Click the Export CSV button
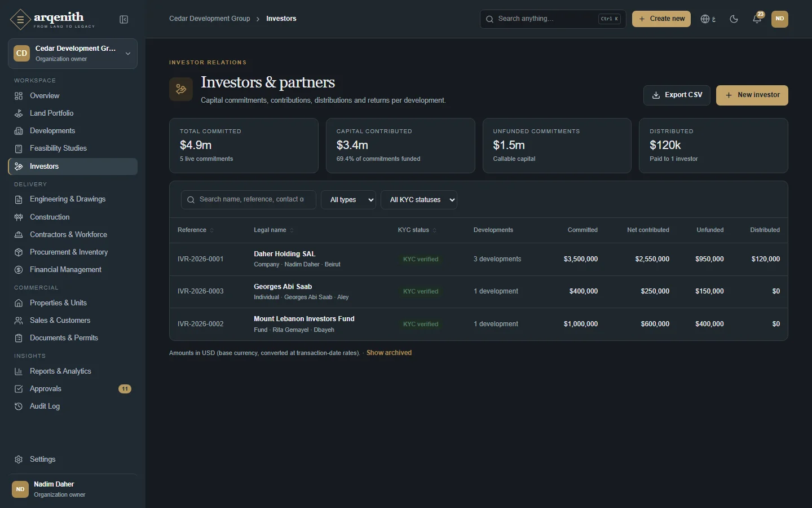Screen dimensions: 812x508 click(677, 95)
